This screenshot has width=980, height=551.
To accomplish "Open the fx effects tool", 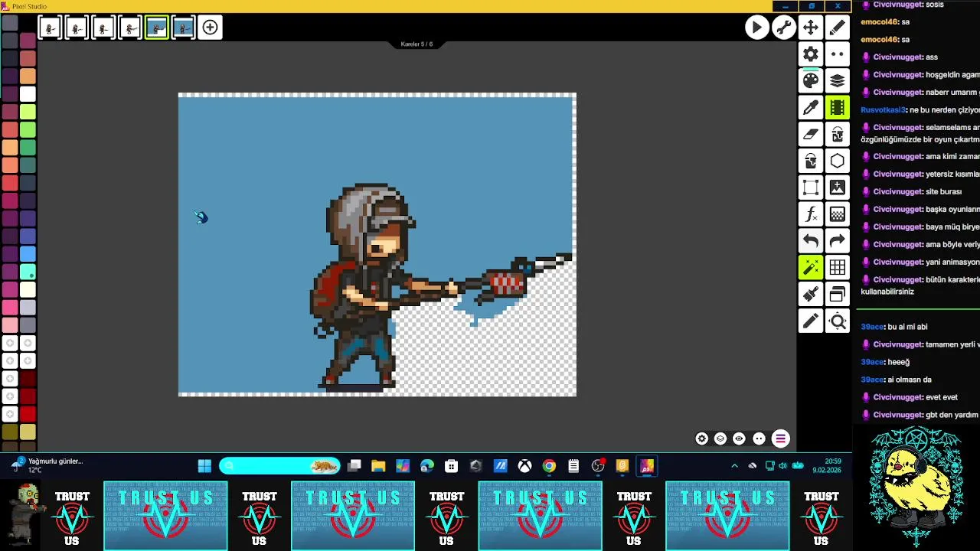I will pyautogui.click(x=811, y=214).
